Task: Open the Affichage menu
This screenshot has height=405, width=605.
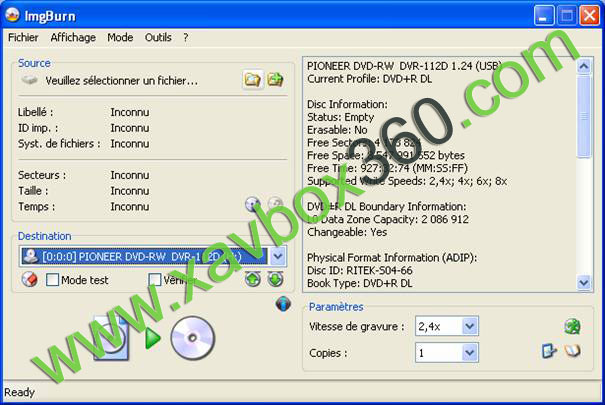Action: pyautogui.click(x=73, y=37)
